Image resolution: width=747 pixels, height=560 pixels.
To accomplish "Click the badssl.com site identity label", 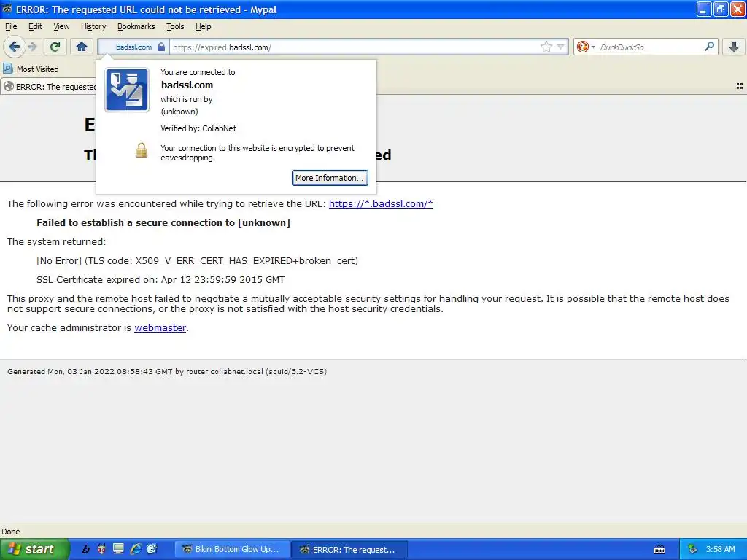I will pos(134,47).
